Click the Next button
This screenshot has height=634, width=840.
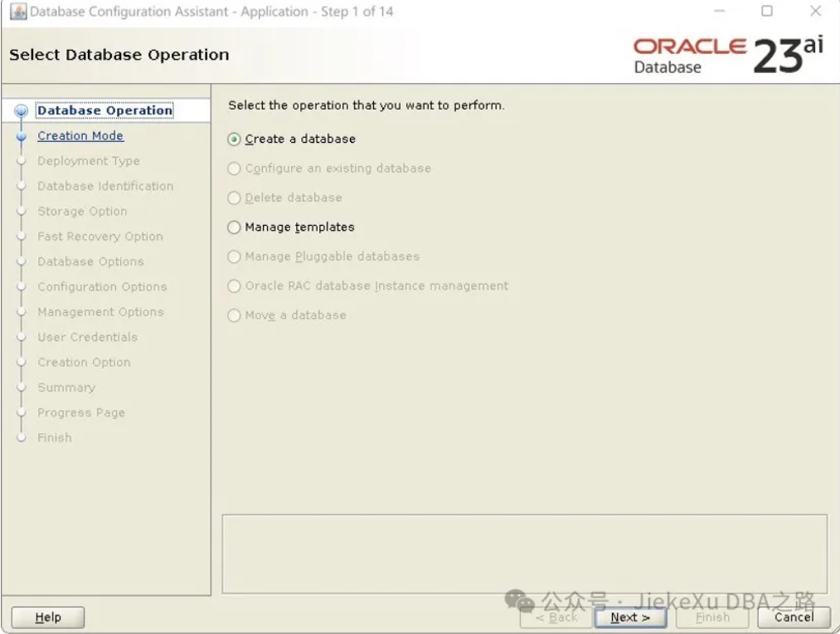(x=630, y=617)
